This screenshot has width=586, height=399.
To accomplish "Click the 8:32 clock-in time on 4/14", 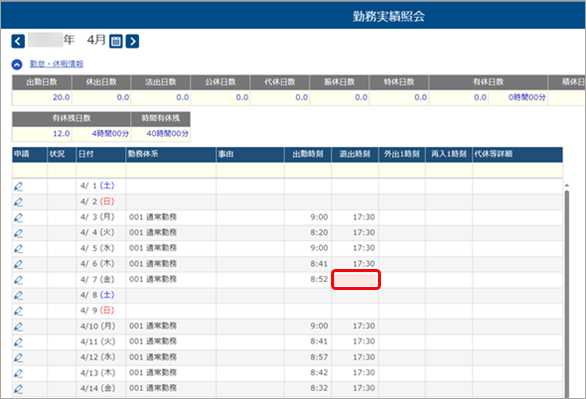I will pyautogui.click(x=319, y=389).
